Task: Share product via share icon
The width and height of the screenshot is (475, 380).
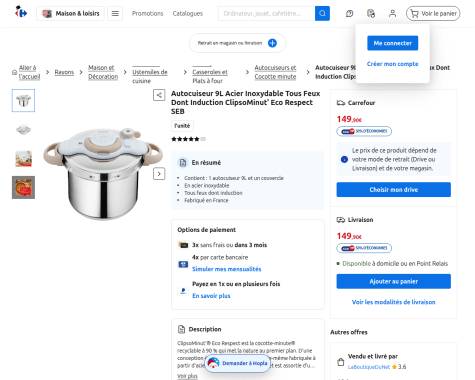Action: 159,95
